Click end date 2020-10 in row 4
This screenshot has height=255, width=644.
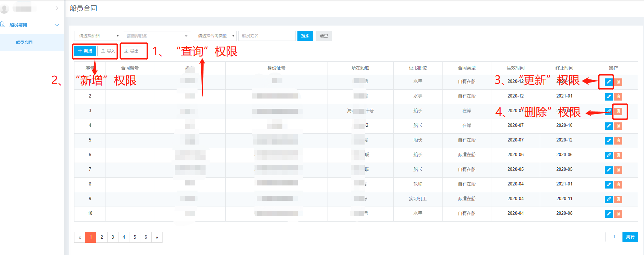click(x=564, y=125)
